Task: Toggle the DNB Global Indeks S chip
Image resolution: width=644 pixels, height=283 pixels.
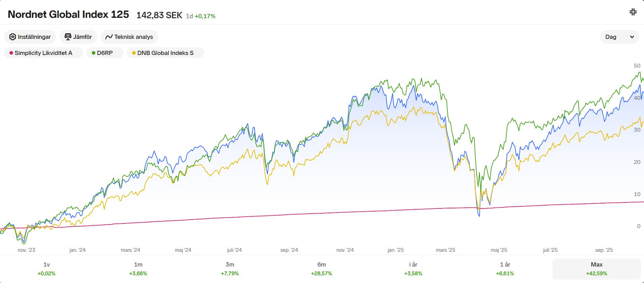Action: click(165, 53)
